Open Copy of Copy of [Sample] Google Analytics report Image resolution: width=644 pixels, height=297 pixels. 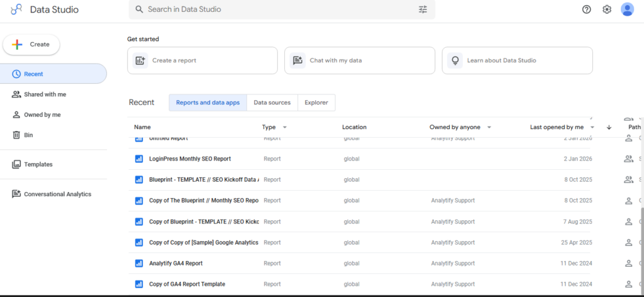pos(204,243)
